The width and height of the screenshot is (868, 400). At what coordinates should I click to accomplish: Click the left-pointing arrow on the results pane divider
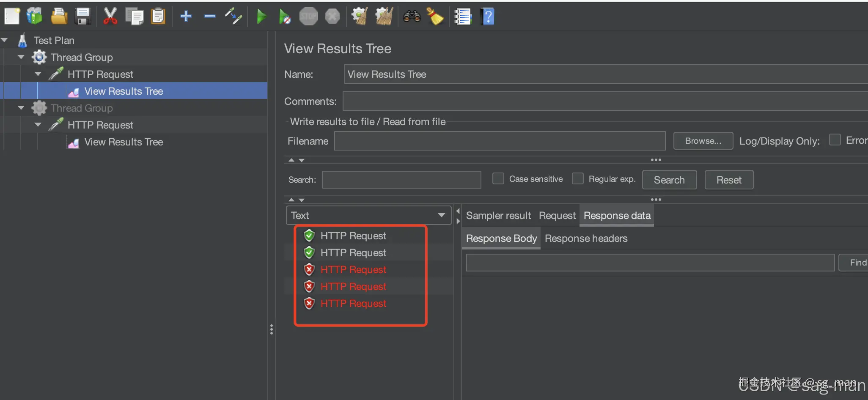point(458,211)
